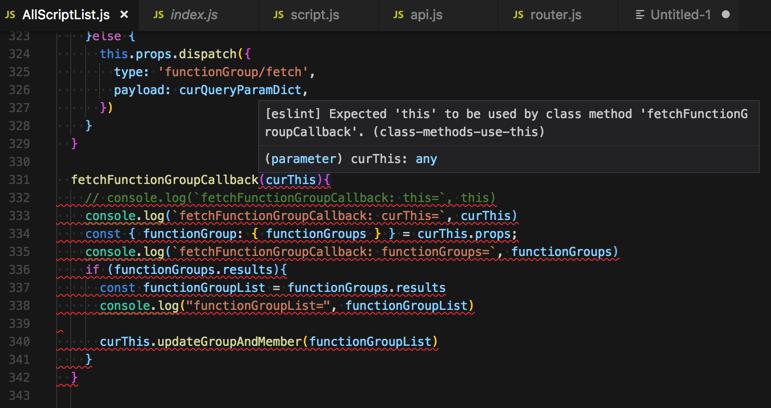Screen dimensions: 771x408
Task: Click line number 331 in the gutter
Action: click(18, 180)
